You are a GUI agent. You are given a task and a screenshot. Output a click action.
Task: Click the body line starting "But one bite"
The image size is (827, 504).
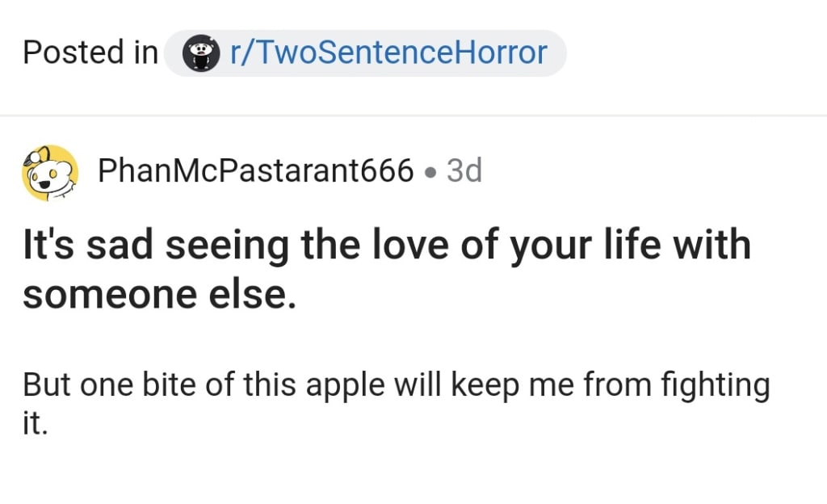pos(396,385)
